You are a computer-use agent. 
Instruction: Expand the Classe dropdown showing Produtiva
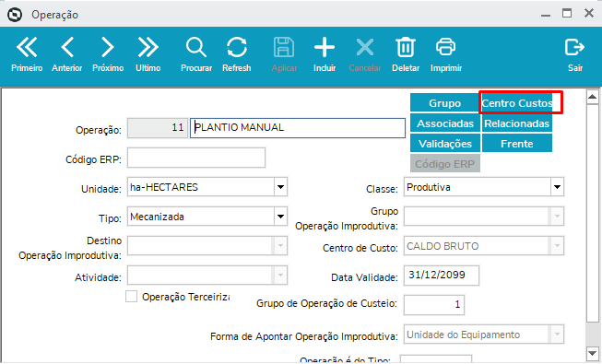point(557,187)
